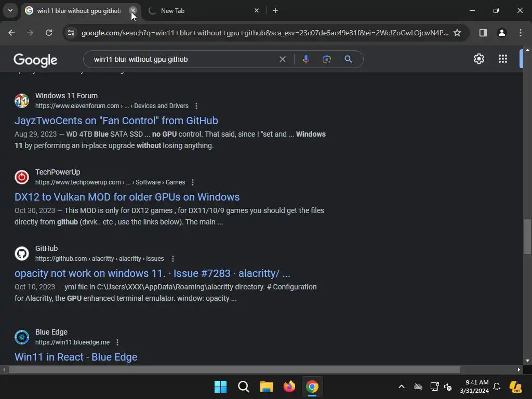Open Windows taskbar search
The image size is (532, 399).
coord(244,387)
